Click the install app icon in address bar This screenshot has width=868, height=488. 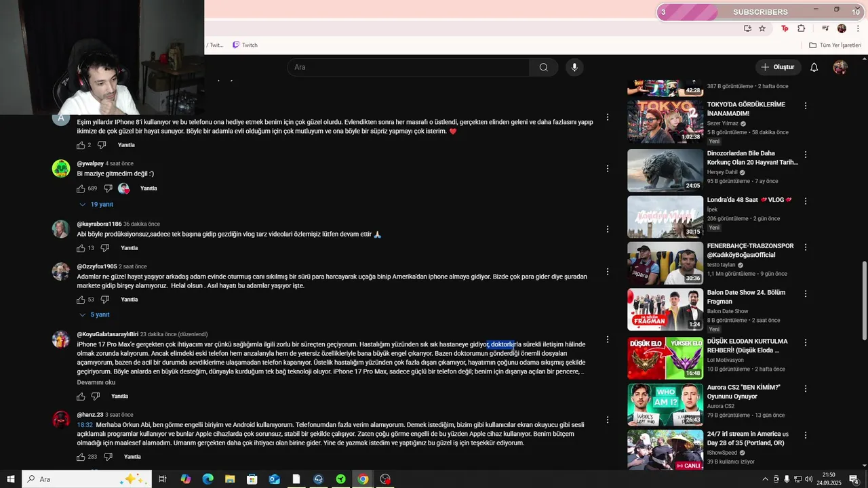(x=747, y=28)
